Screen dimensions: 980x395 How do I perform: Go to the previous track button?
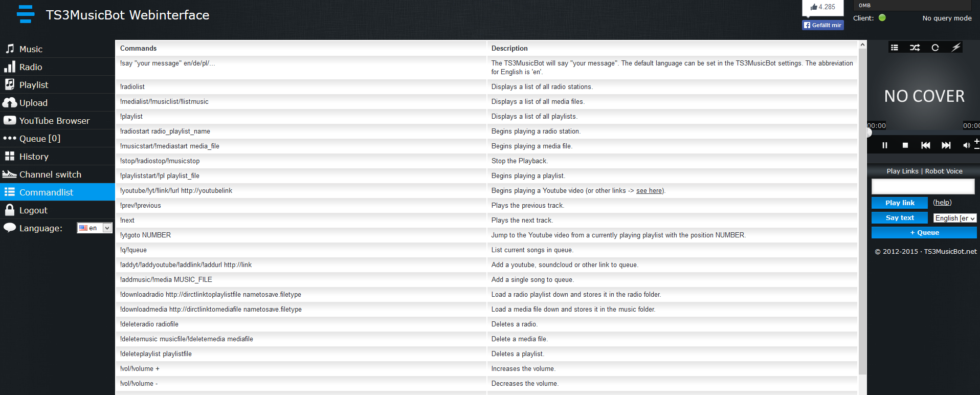coord(926,145)
